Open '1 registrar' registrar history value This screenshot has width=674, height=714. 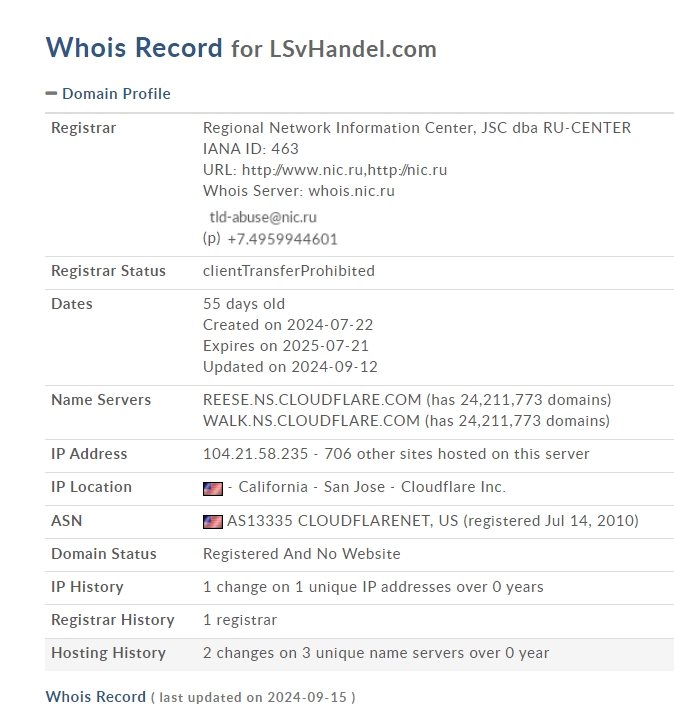tap(240, 620)
